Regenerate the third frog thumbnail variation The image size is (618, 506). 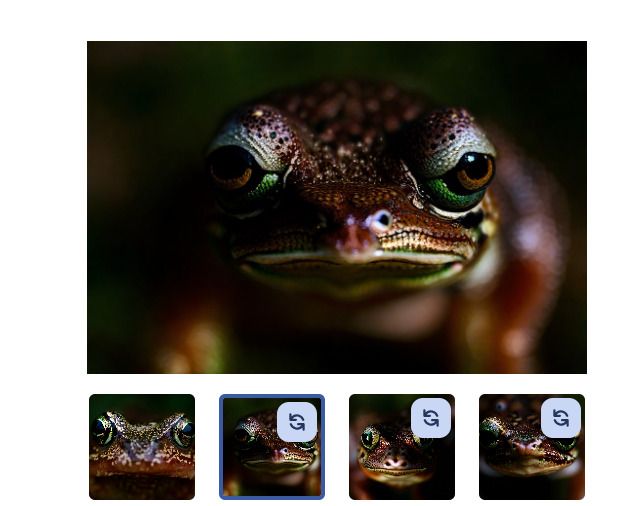431,418
